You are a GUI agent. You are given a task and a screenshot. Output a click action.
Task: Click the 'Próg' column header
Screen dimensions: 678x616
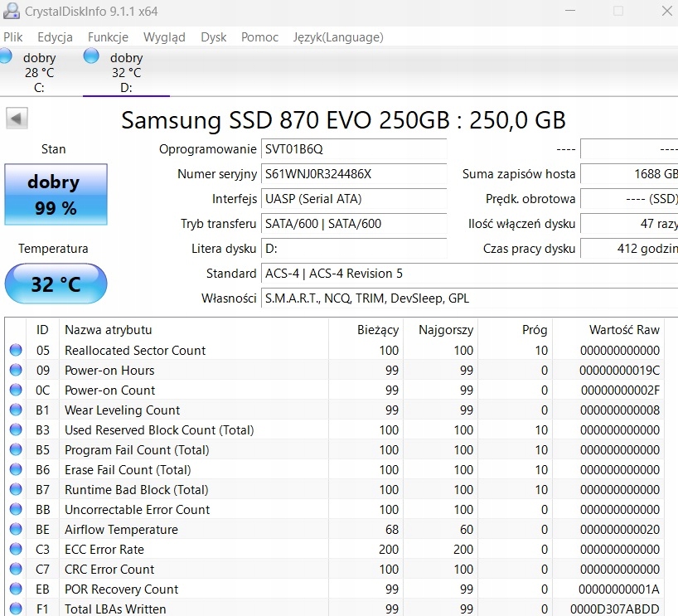tap(515, 330)
